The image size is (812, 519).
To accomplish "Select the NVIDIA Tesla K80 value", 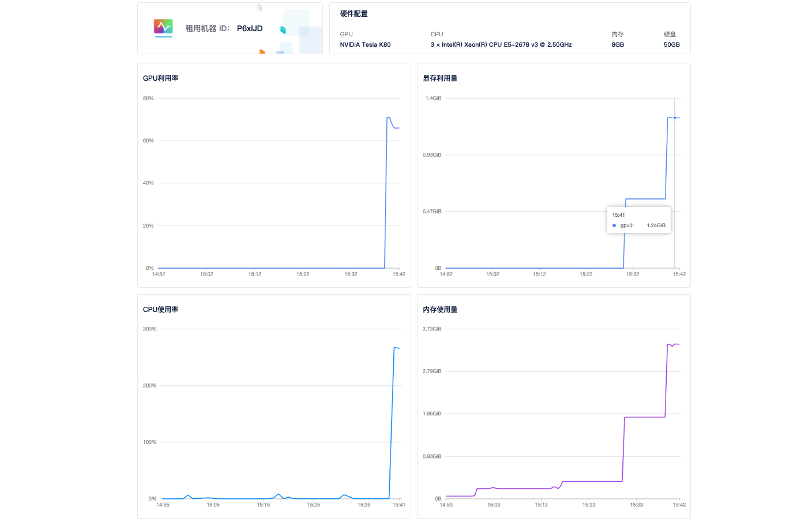I will coord(365,44).
